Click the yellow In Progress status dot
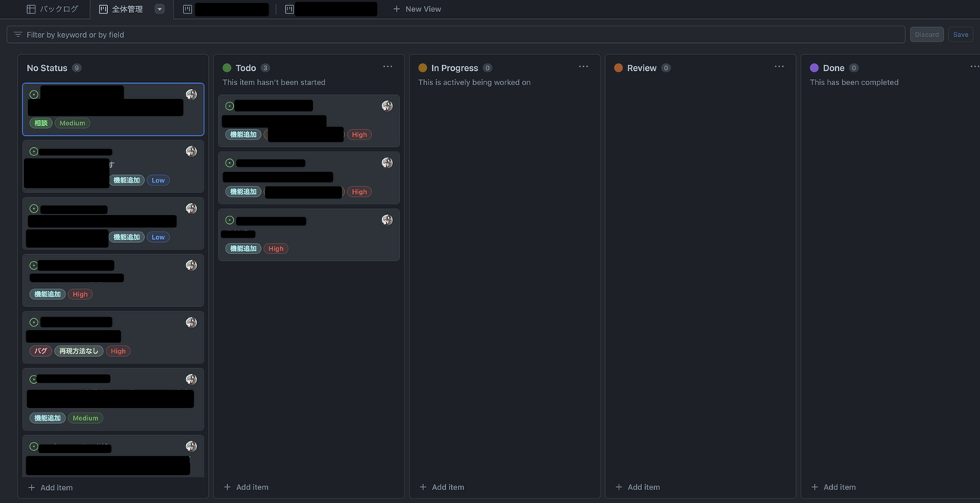Viewport: 980px width, 503px height. pos(422,68)
